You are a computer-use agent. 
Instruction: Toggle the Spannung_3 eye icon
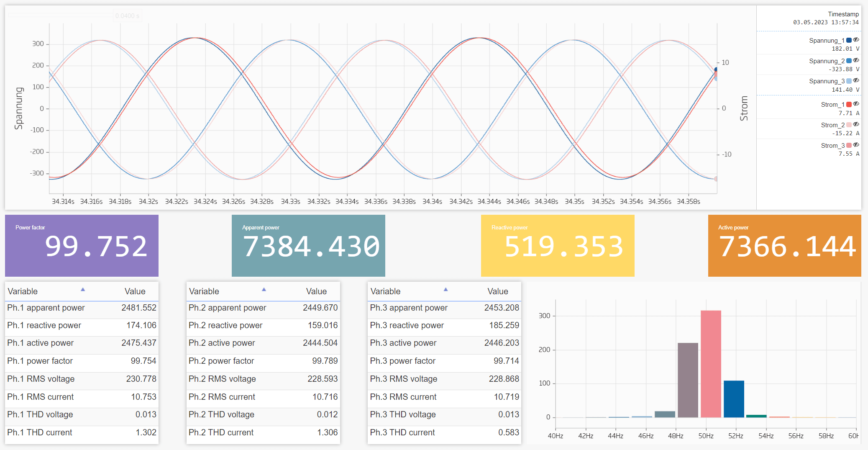click(x=856, y=81)
